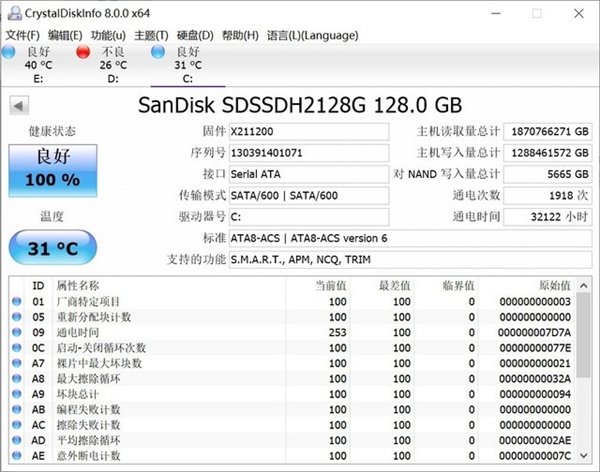Open the 功能(u) menu
Viewport: 600px width, 472px height.
108,35
